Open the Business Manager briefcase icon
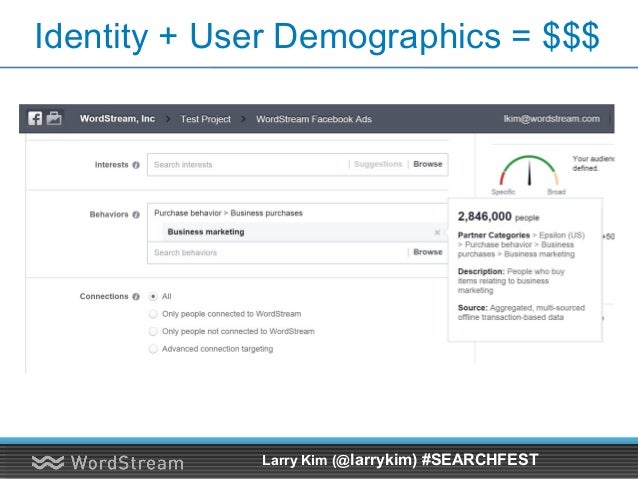The width and height of the screenshot is (638, 479). [54, 118]
